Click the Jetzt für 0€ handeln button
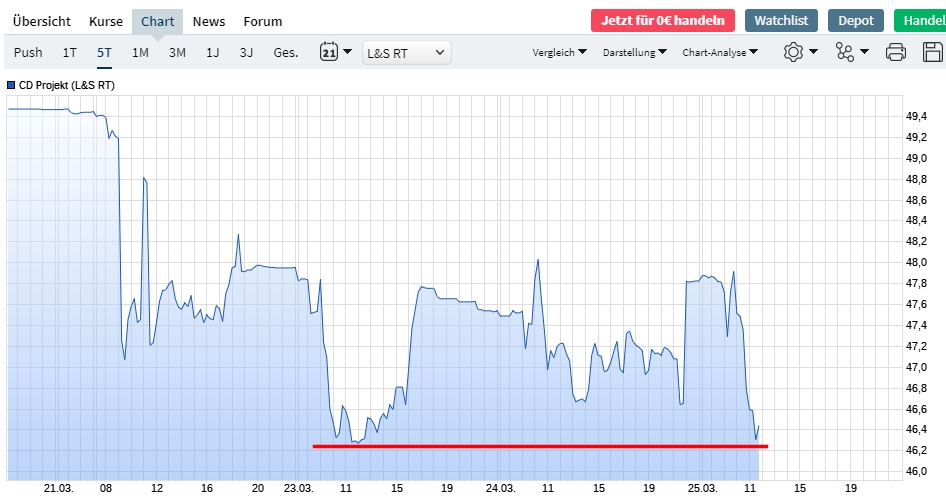Image resolution: width=946 pixels, height=496 pixels. [x=662, y=21]
